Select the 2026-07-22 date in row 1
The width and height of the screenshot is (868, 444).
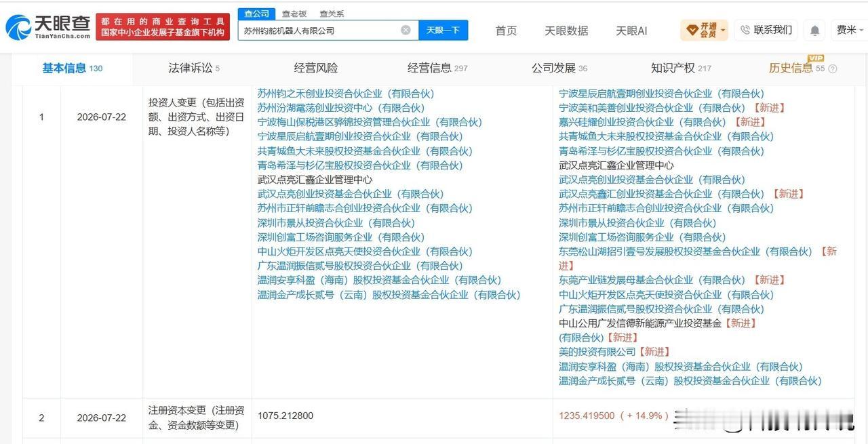pos(102,117)
